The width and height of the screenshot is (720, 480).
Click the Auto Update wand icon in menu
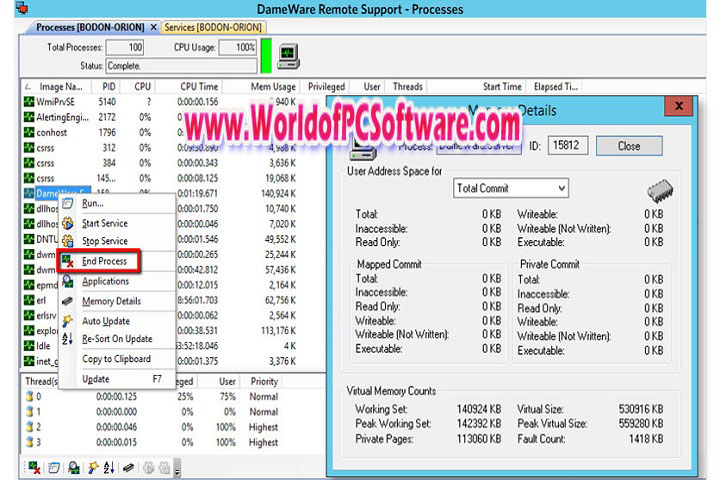click(68, 321)
